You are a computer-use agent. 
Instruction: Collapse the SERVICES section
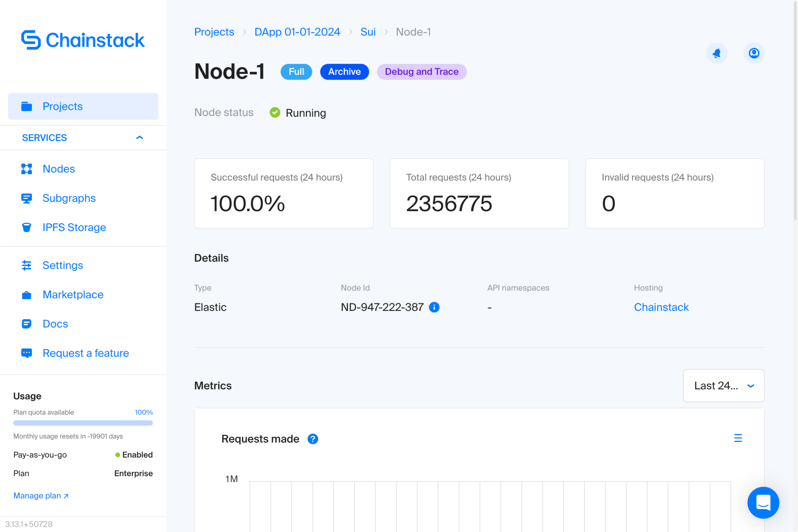139,138
